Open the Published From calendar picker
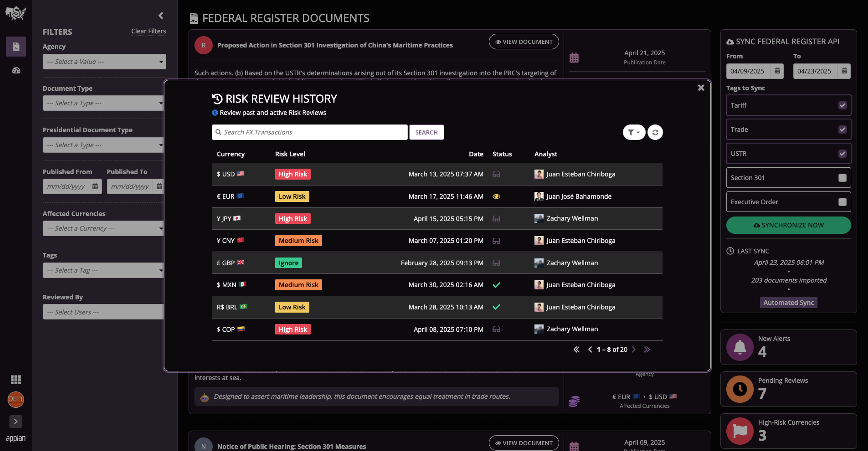The width and height of the screenshot is (868, 451). pos(95,186)
